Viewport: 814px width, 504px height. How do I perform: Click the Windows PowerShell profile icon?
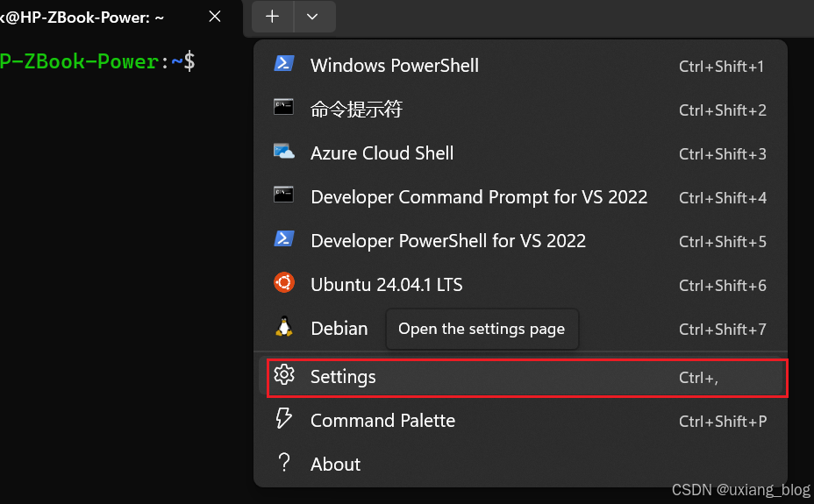(284, 63)
